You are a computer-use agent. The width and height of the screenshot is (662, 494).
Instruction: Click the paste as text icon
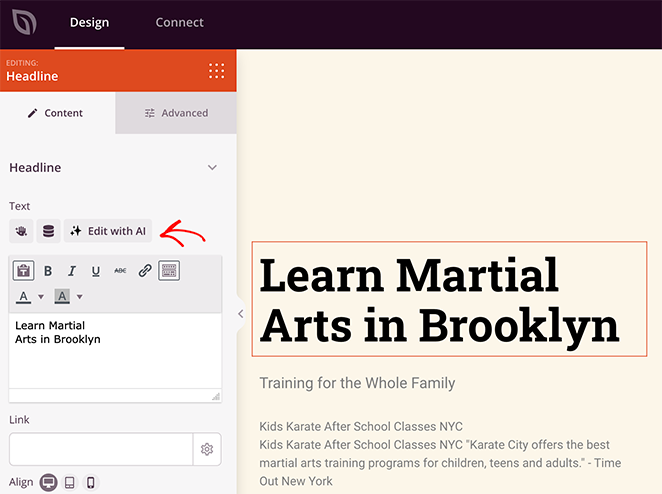[x=23, y=271]
